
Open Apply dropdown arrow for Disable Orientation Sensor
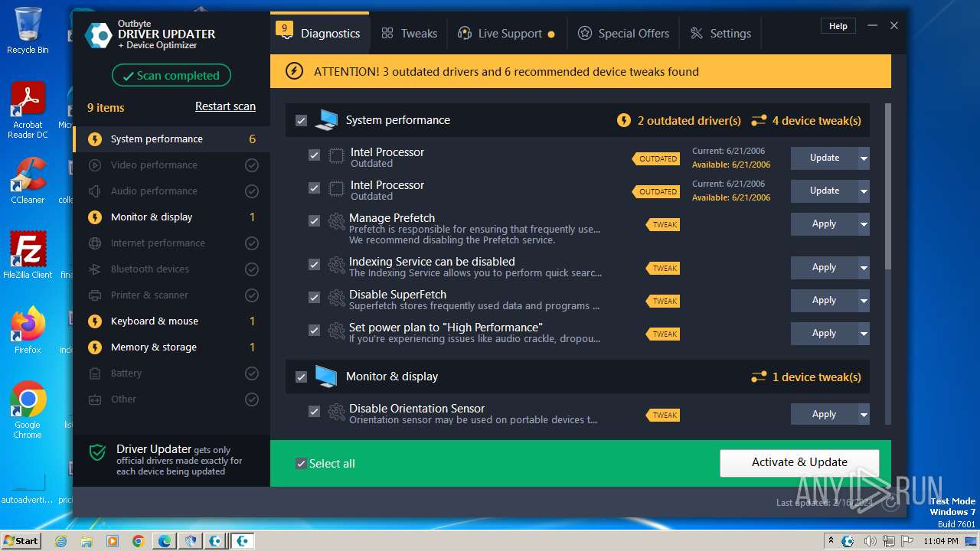(x=864, y=415)
